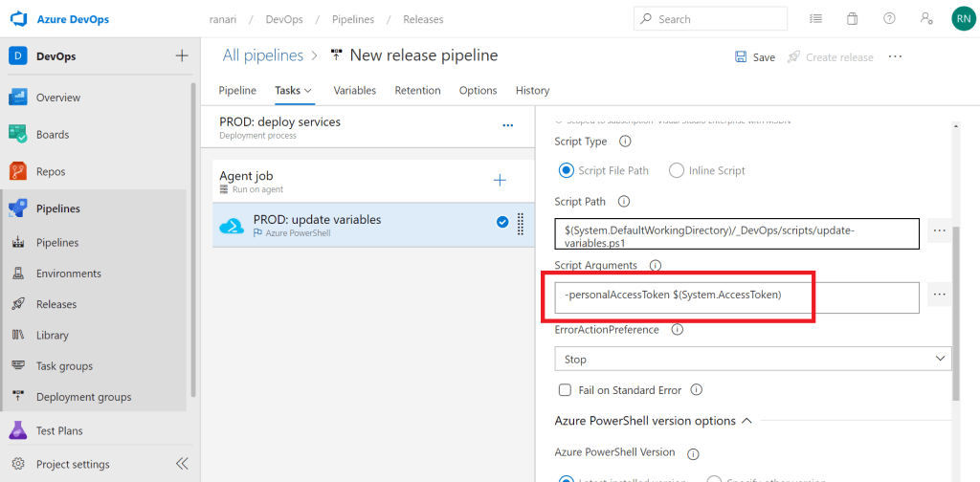
Task: Open user settings icon in header
Action: click(925, 19)
